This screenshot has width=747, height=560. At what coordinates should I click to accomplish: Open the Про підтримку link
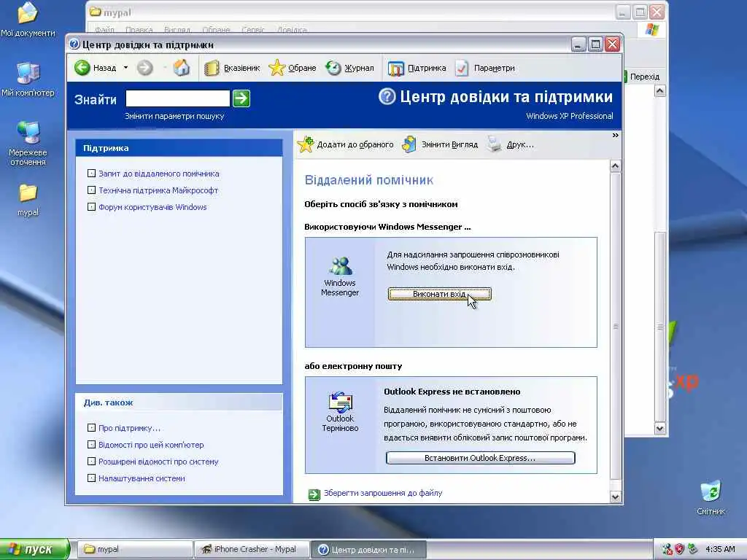pos(129,428)
